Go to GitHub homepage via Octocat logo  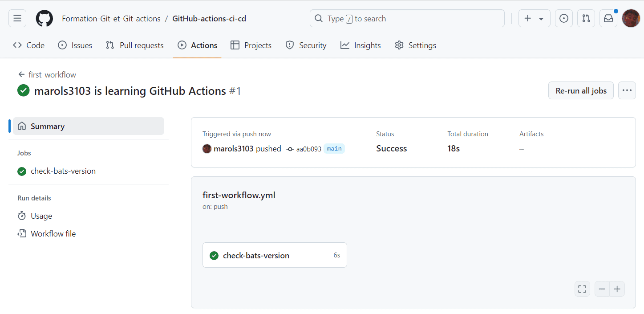tap(44, 18)
